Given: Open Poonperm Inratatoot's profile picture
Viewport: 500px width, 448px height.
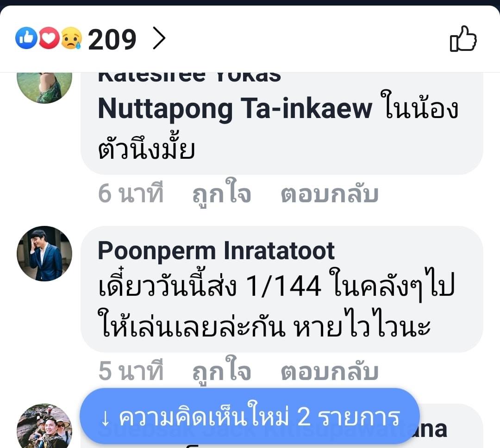Looking at the screenshot, I should point(44,254).
